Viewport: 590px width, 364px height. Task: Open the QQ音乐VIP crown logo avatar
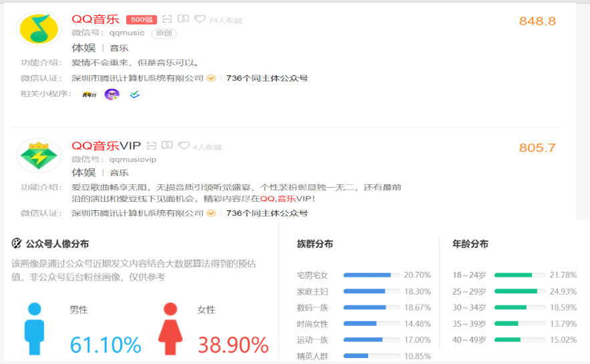coord(39,156)
